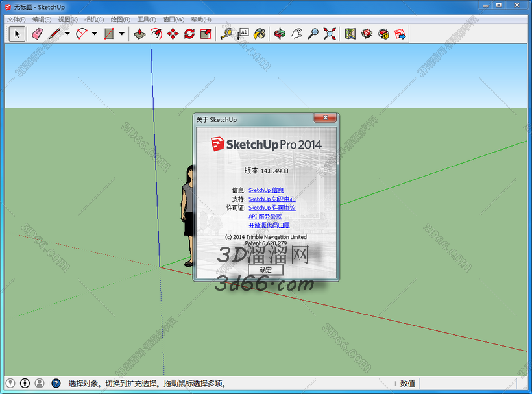Open the 文件(F) menu
Image resolution: width=532 pixels, height=394 pixels.
[x=16, y=19]
